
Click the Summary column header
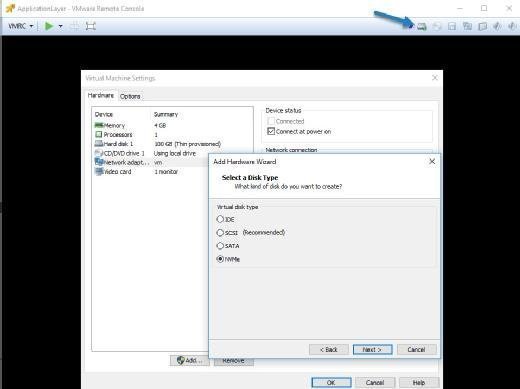click(x=166, y=114)
